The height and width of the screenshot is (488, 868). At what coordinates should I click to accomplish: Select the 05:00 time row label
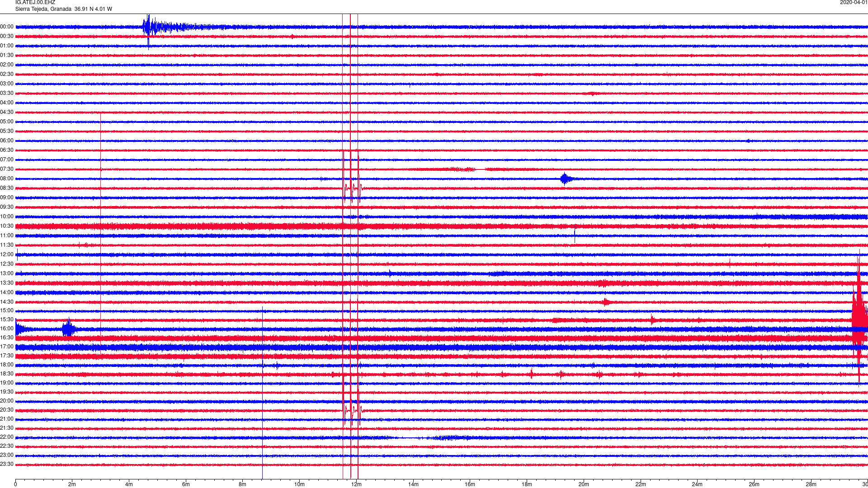click(x=7, y=122)
